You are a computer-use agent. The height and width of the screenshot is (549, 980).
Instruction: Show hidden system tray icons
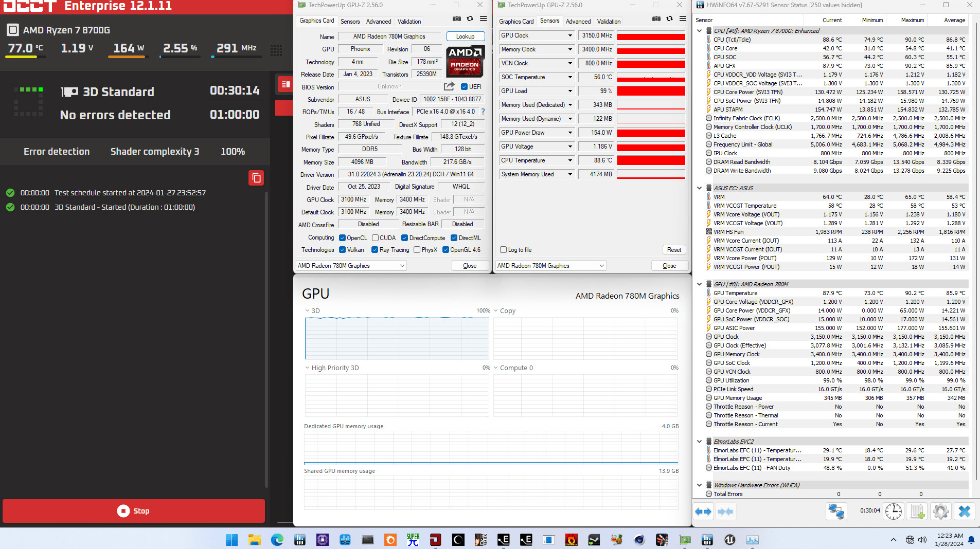pos(894,540)
